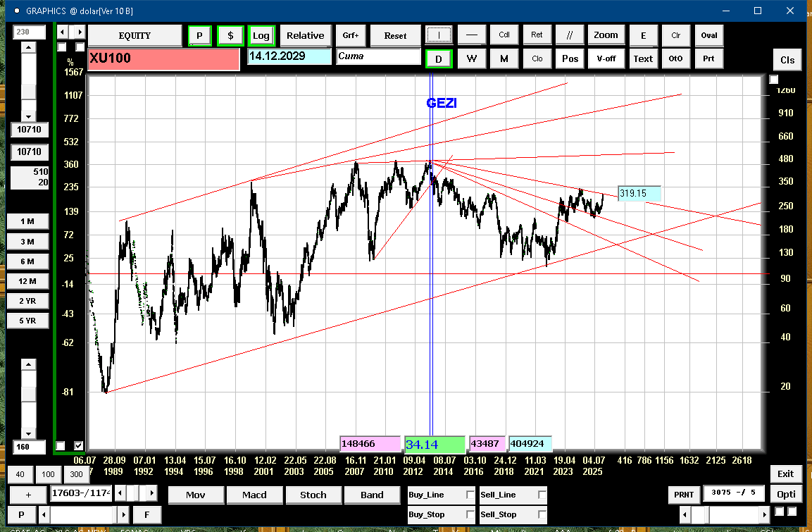Viewport: 812px width, 532px height.
Task: Set time range to 5 YR
Action: [27, 321]
